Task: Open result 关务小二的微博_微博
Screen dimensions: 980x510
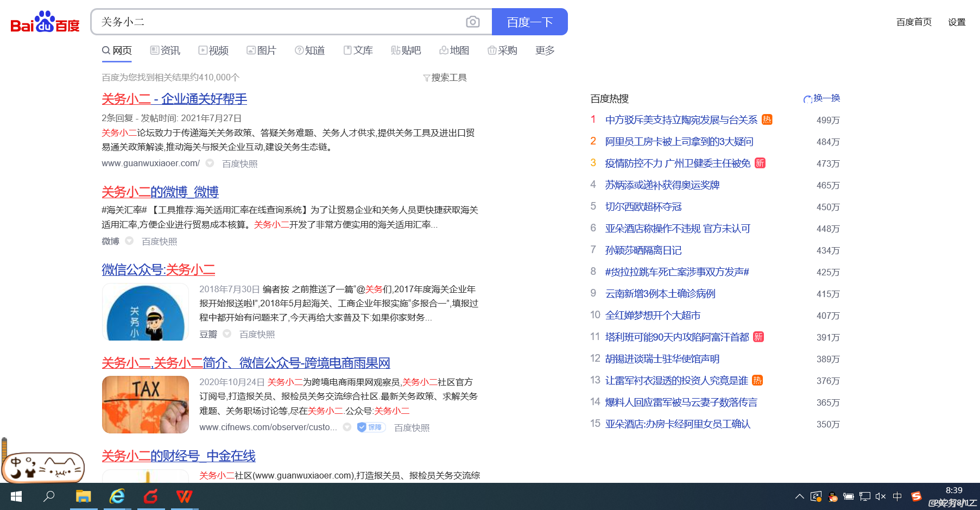Action: (x=160, y=192)
